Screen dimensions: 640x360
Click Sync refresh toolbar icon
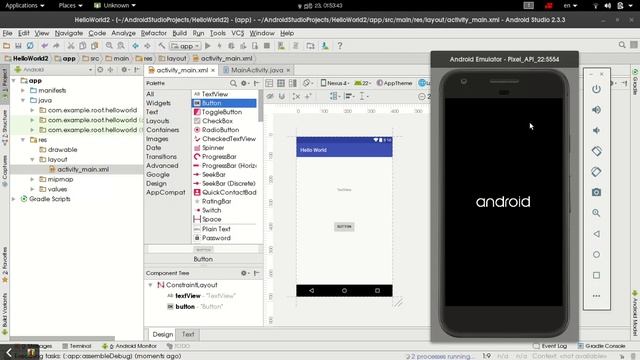tap(30, 46)
